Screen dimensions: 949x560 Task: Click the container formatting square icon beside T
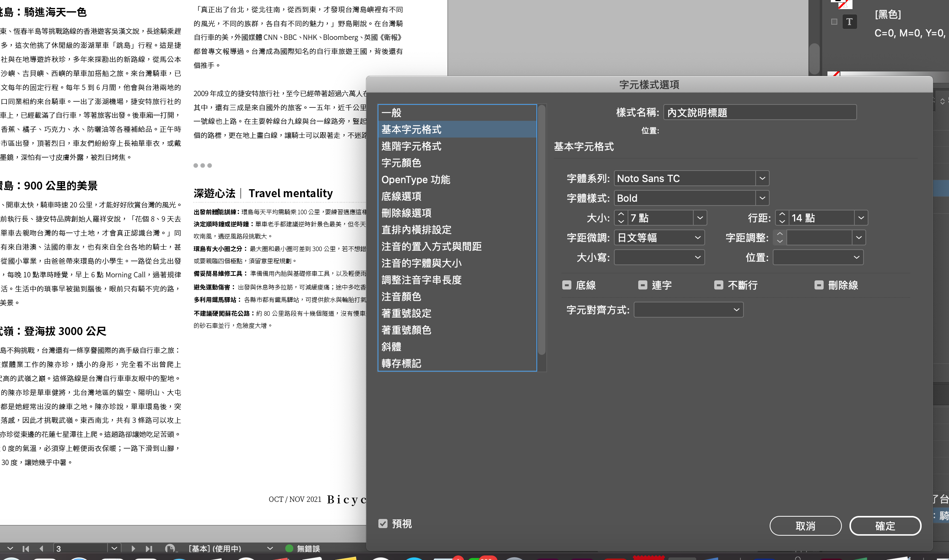coord(834,22)
